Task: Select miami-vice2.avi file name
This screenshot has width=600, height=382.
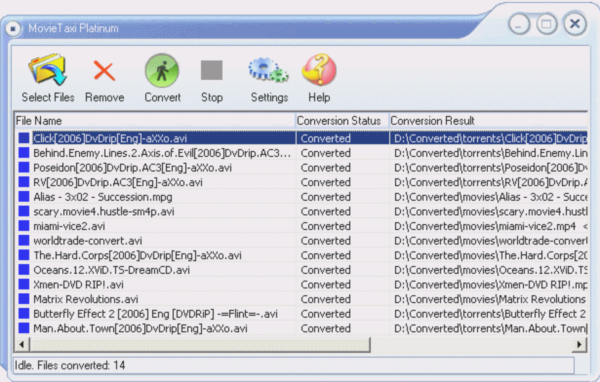Action: pos(69,226)
